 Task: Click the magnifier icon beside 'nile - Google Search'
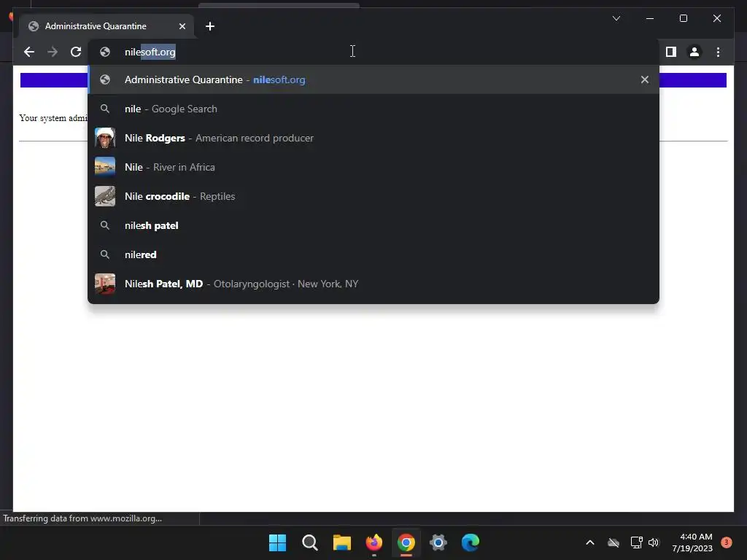(105, 109)
